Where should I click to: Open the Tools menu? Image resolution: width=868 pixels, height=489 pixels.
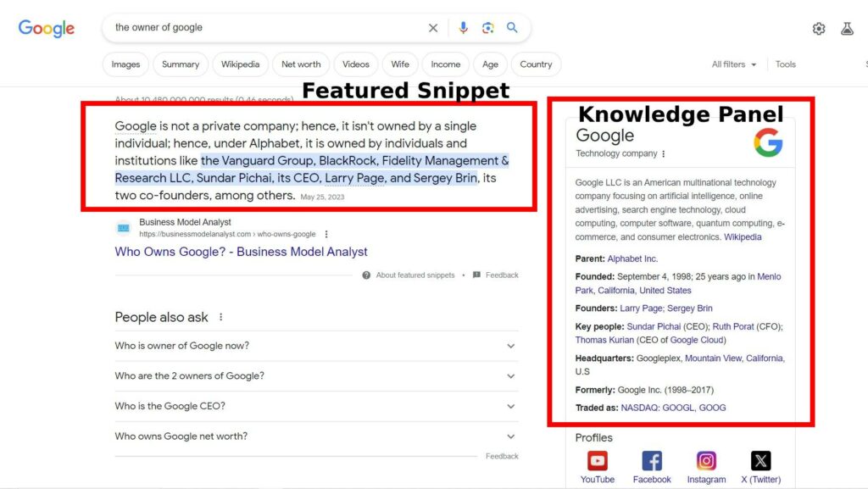tap(786, 64)
